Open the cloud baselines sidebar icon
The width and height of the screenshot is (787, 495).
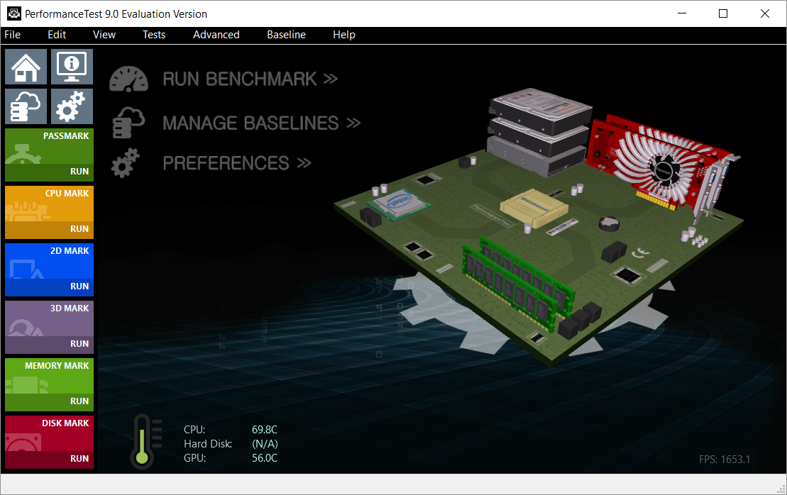point(26,106)
